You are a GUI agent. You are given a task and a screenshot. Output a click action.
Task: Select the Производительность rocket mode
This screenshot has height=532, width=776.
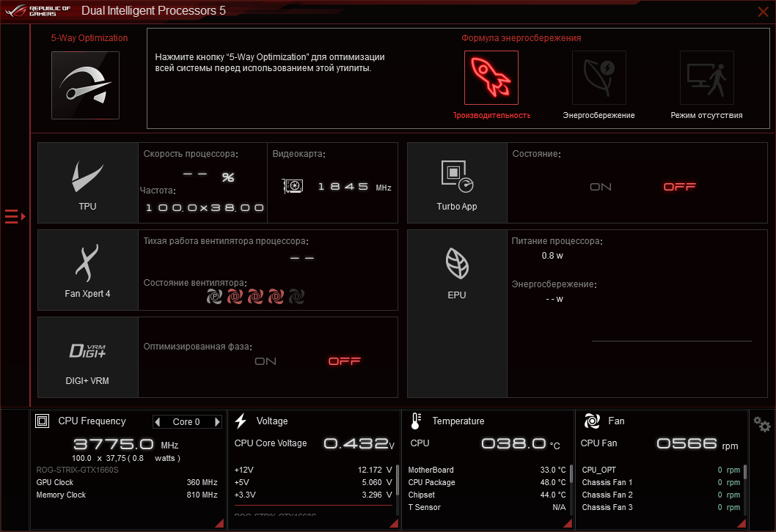(x=491, y=78)
